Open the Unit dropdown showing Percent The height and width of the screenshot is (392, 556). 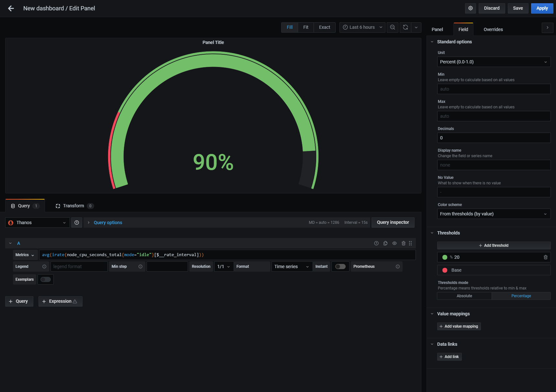tap(494, 62)
